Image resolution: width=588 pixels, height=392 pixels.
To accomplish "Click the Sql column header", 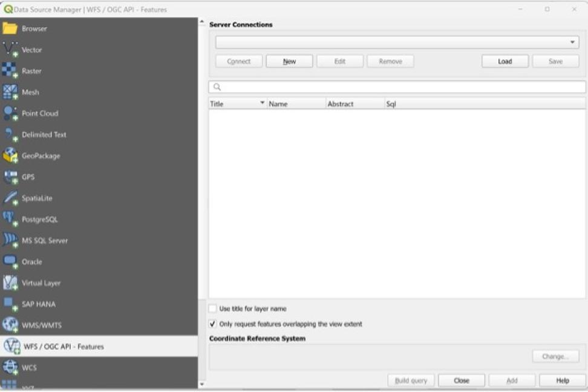I will click(x=485, y=104).
